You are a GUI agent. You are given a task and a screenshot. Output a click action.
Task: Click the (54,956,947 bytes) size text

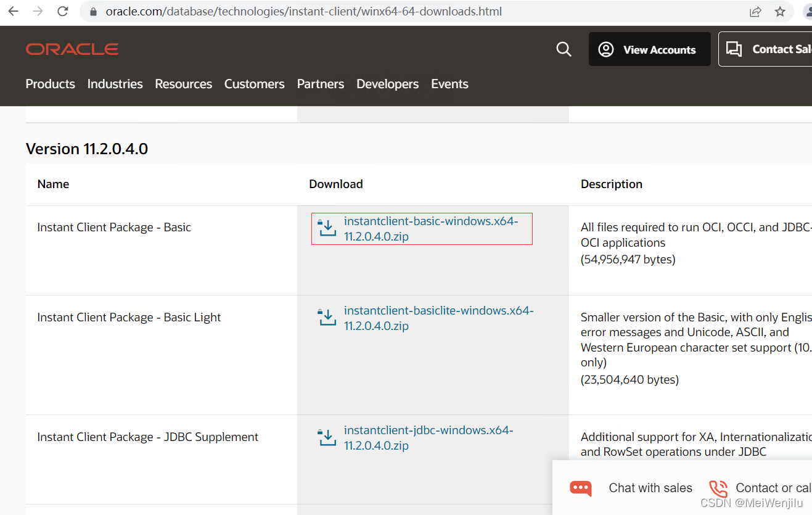point(628,259)
